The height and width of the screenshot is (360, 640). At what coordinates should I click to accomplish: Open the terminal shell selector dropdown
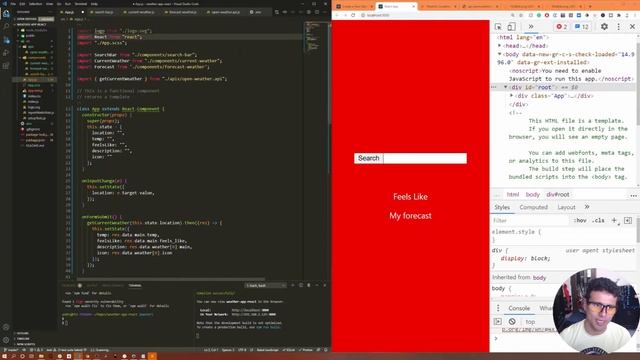[x=265, y=285]
